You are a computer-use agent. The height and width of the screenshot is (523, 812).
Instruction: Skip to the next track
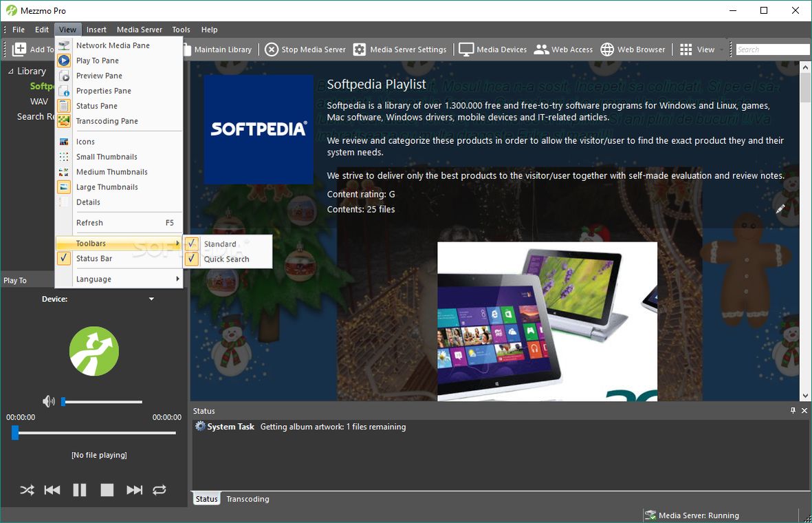[134, 490]
